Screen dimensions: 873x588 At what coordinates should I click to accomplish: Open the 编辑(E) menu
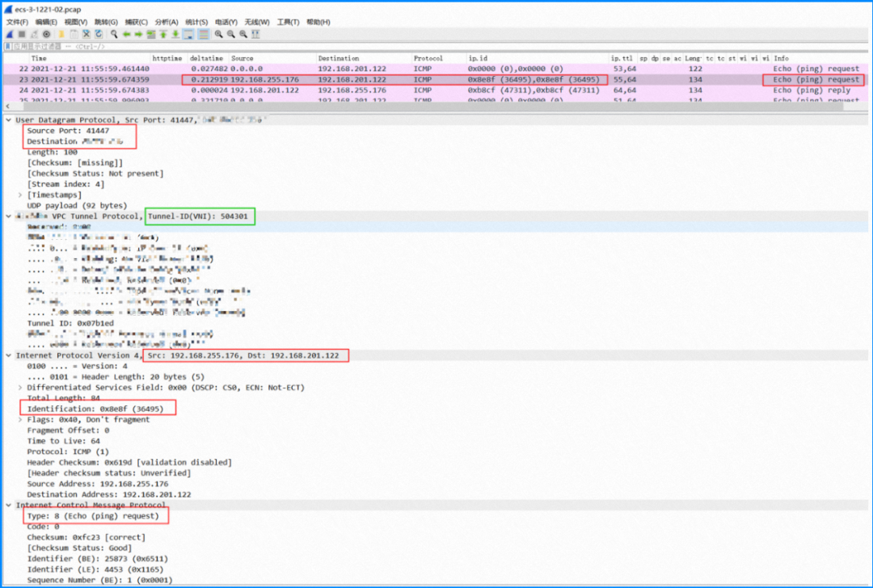(x=46, y=23)
